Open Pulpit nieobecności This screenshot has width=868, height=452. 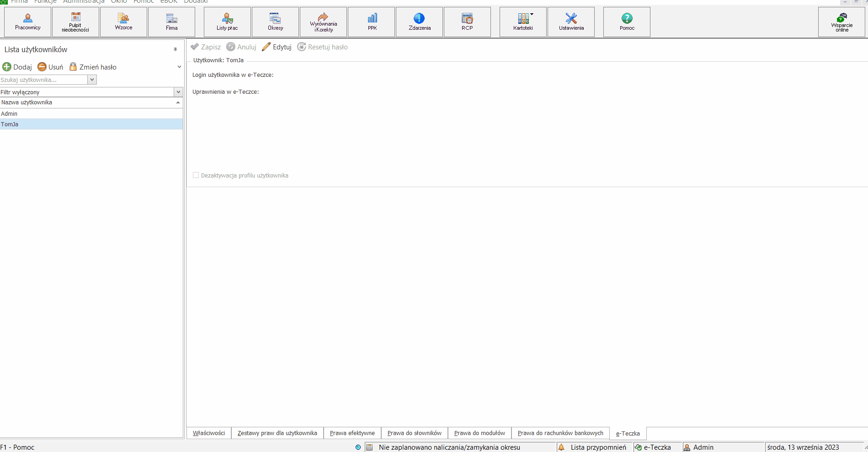coord(75,22)
